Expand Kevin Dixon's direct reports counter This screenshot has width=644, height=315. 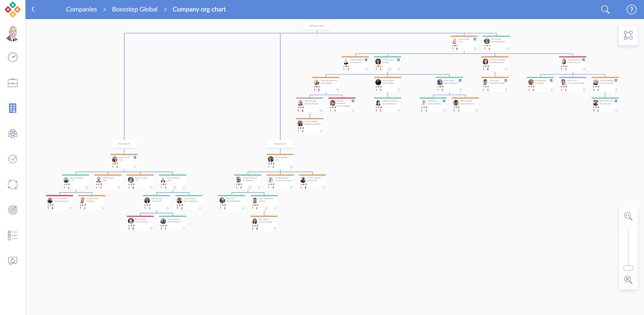475,49
